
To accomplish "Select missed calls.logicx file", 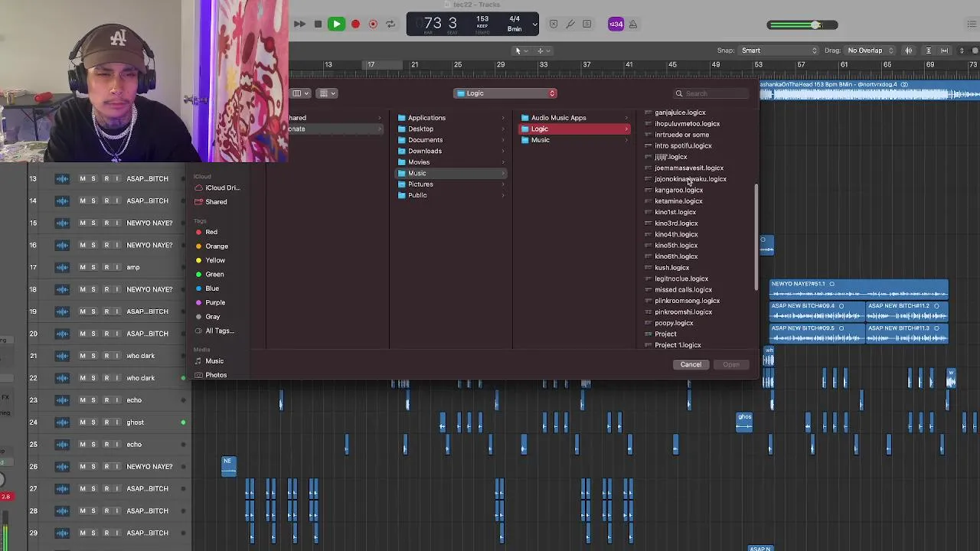I will point(683,290).
